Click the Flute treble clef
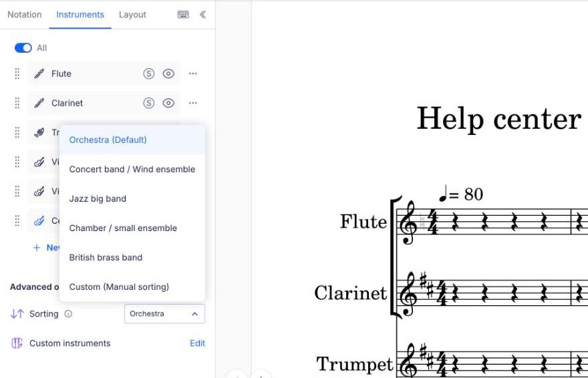This screenshot has width=588, height=378. [x=408, y=223]
